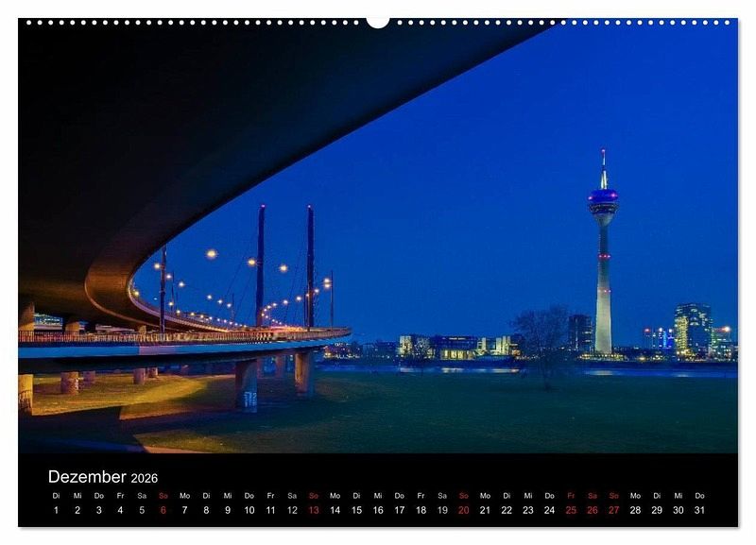This screenshot has height=545, width=756.
Task: Select date 20 marked in red
Action: pyautogui.click(x=463, y=510)
